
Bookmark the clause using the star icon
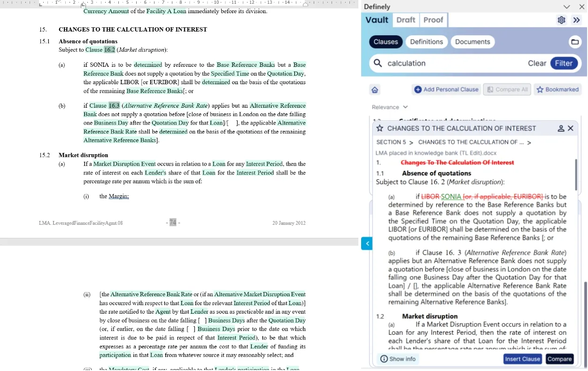[x=379, y=128]
